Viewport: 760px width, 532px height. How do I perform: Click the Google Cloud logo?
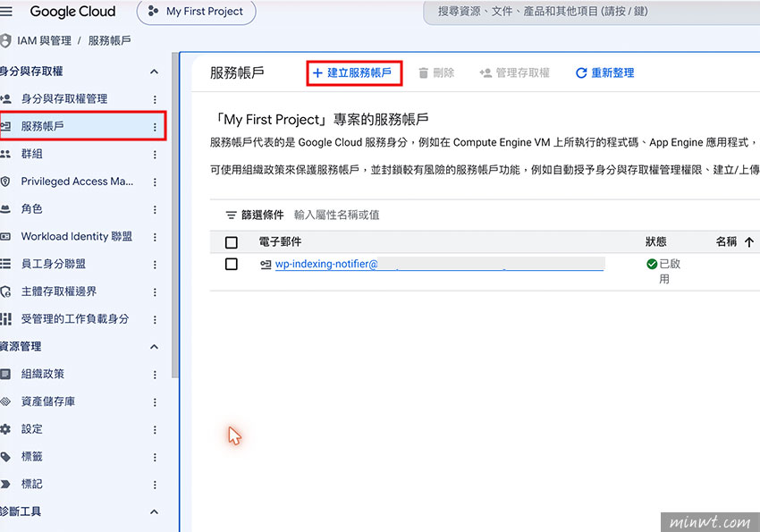coord(72,11)
